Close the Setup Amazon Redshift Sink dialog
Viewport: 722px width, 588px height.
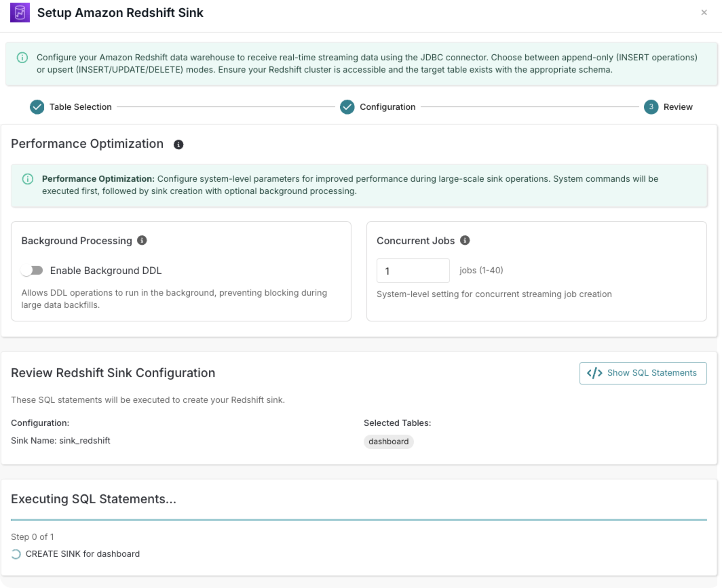704,13
